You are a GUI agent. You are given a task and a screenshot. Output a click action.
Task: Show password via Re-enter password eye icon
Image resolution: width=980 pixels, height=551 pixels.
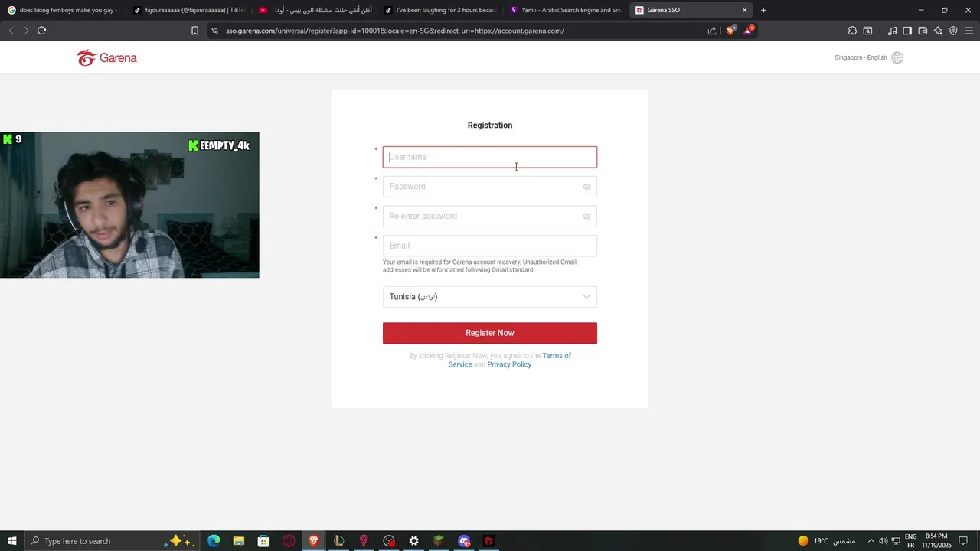pos(586,217)
